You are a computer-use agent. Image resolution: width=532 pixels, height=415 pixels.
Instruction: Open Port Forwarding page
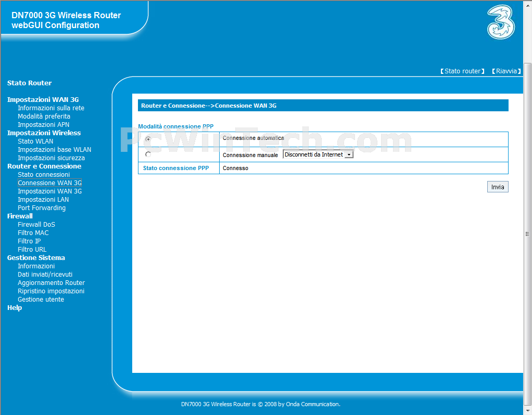42,208
